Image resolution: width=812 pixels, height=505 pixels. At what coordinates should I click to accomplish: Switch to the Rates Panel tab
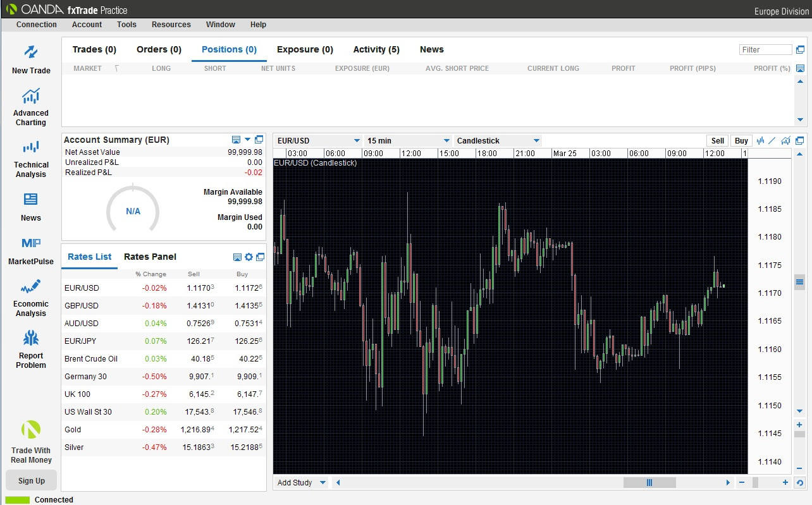150,257
